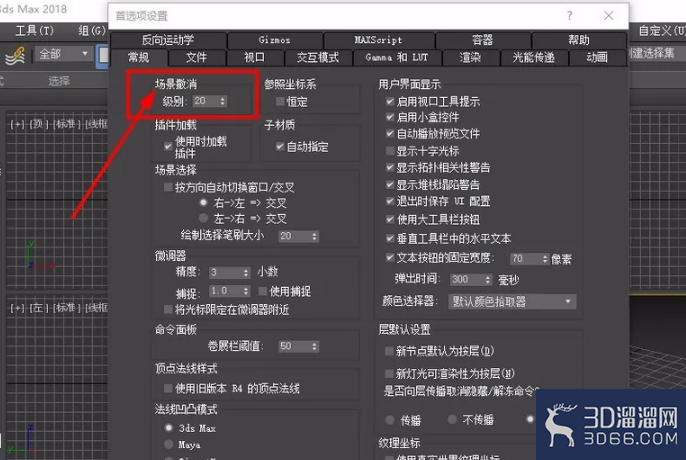The height and width of the screenshot is (460, 686).
Task: Select the 传播 radio button
Action: pyautogui.click(x=390, y=420)
